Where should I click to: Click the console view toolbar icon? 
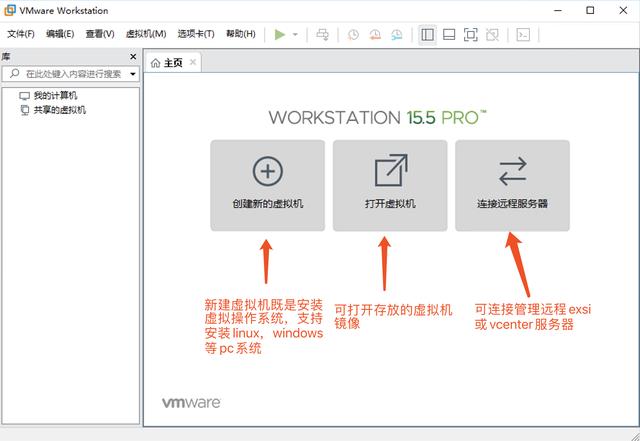pyautogui.click(x=523, y=35)
